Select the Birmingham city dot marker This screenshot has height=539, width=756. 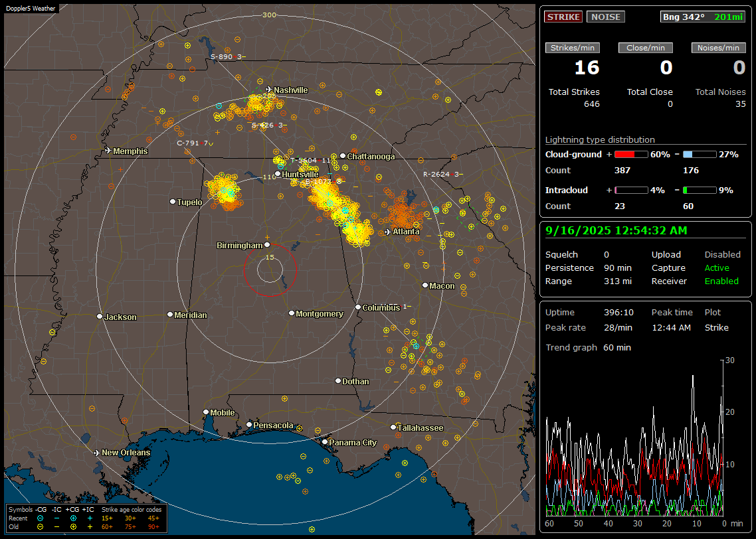click(267, 245)
